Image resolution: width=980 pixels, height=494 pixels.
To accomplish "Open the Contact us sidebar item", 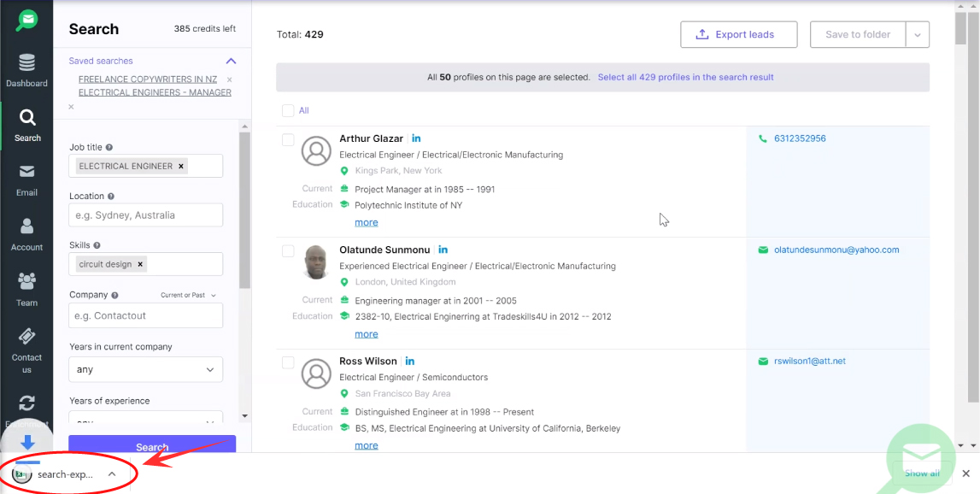I will coord(26,350).
